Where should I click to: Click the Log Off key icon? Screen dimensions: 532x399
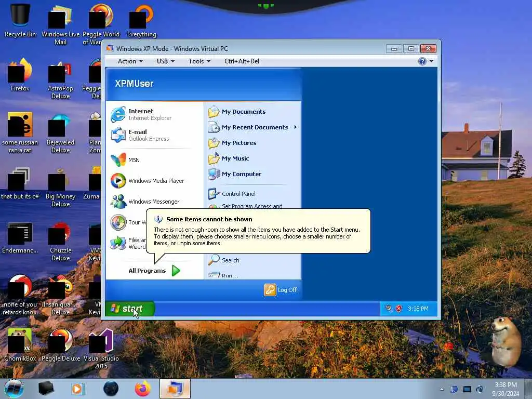[x=270, y=290]
